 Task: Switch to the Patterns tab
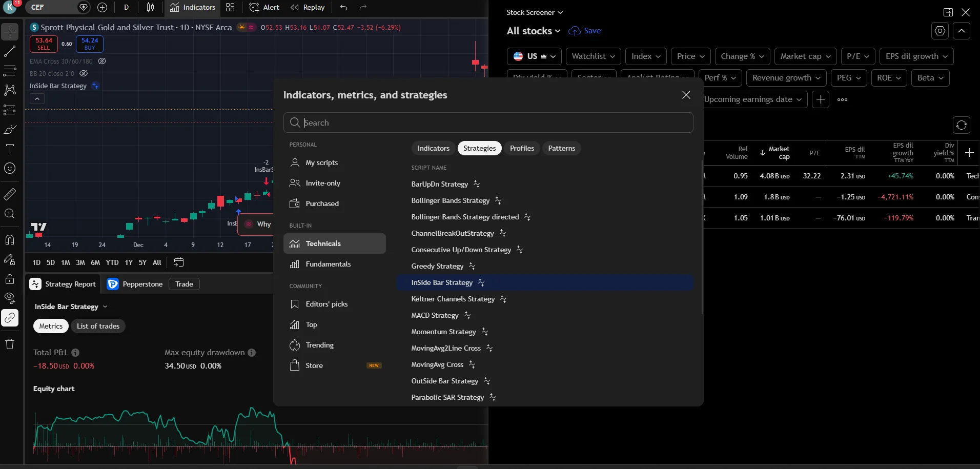tap(561, 148)
